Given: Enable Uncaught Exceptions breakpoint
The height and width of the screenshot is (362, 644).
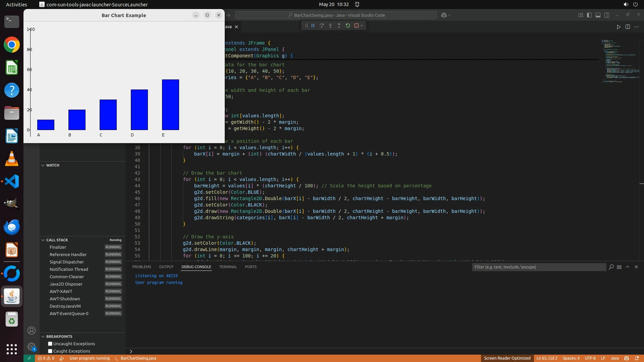Looking at the screenshot, I should (50, 344).
